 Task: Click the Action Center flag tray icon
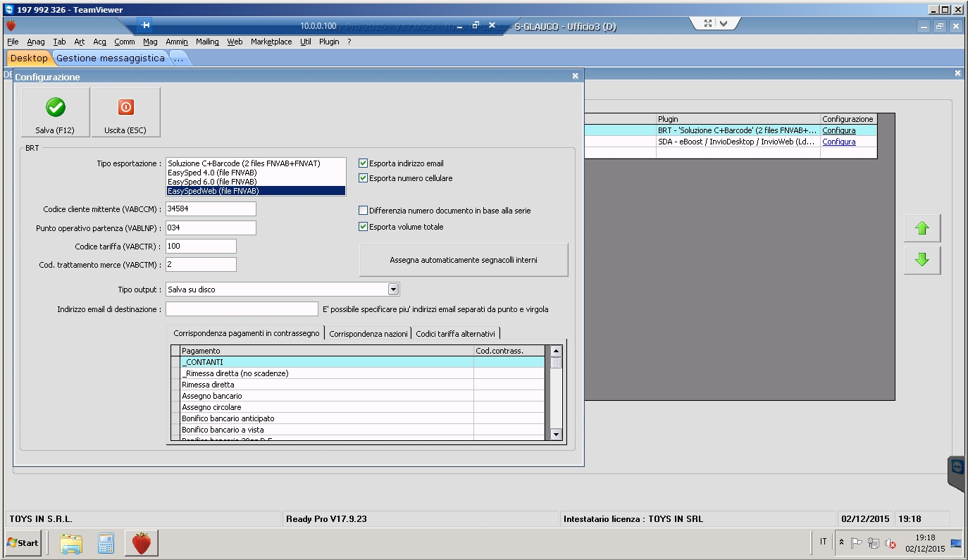pos(857,542)
